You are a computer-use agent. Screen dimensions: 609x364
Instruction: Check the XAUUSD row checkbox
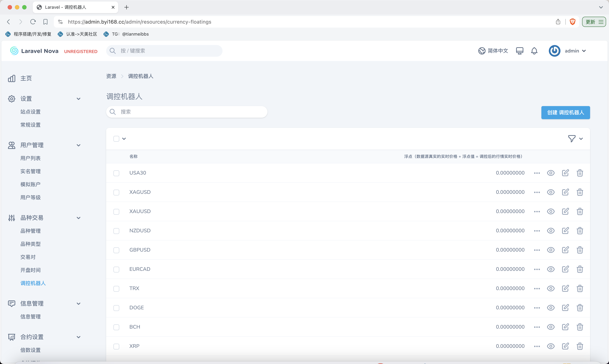(116, 212)
